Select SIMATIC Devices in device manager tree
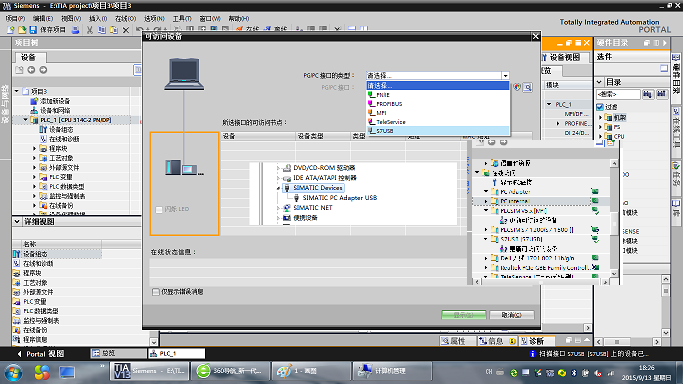The height and width of the screenshot is (384, 683). (x=318, y=188)
